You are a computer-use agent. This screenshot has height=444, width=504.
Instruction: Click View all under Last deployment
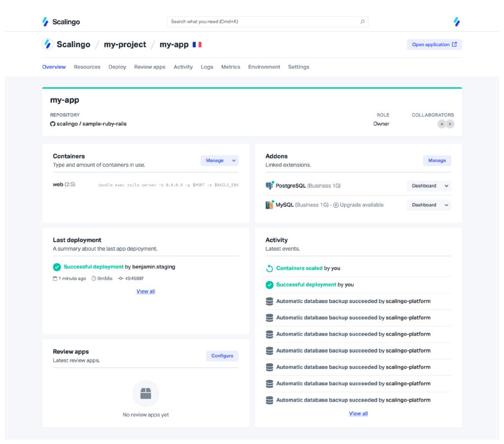(146, 291)
